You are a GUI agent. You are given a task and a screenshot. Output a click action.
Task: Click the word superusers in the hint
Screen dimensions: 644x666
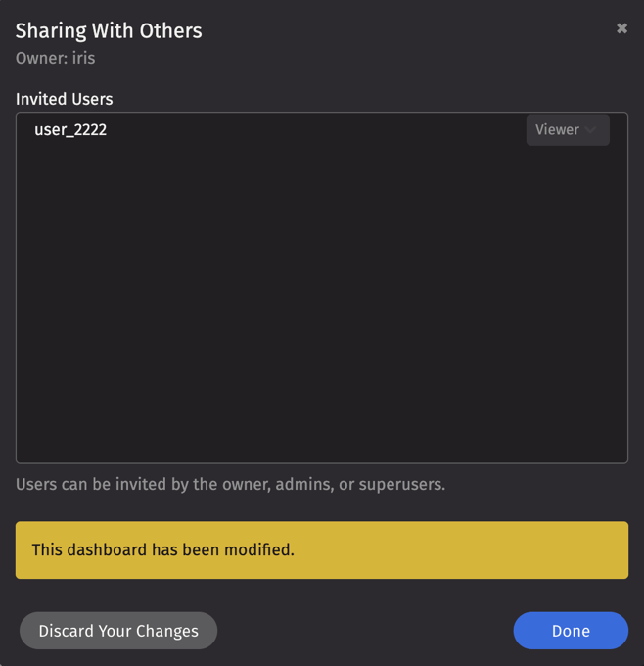pyautogui.click(x=400, y=484)
